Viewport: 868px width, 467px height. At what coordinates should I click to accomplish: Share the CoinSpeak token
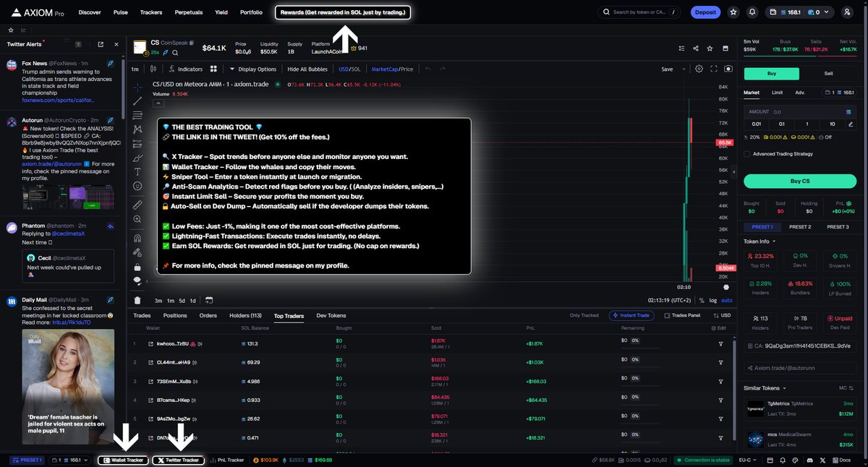[695, 48]
